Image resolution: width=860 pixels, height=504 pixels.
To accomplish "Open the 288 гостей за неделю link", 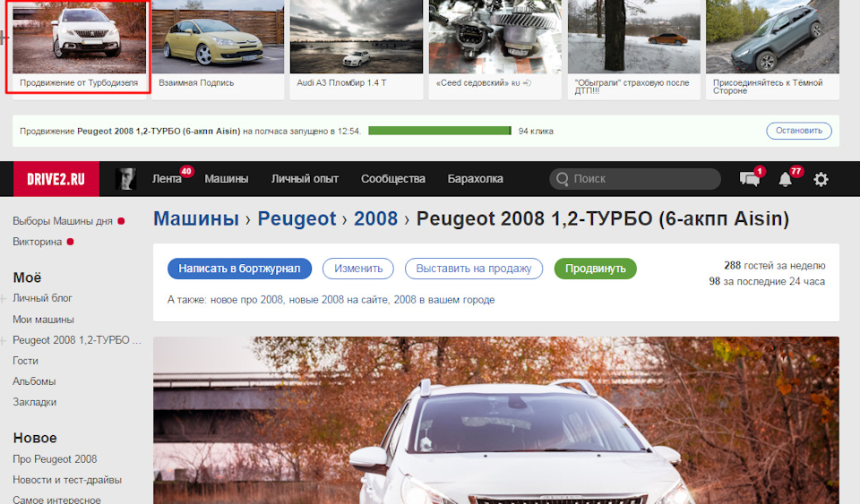I will pos(774,265).
